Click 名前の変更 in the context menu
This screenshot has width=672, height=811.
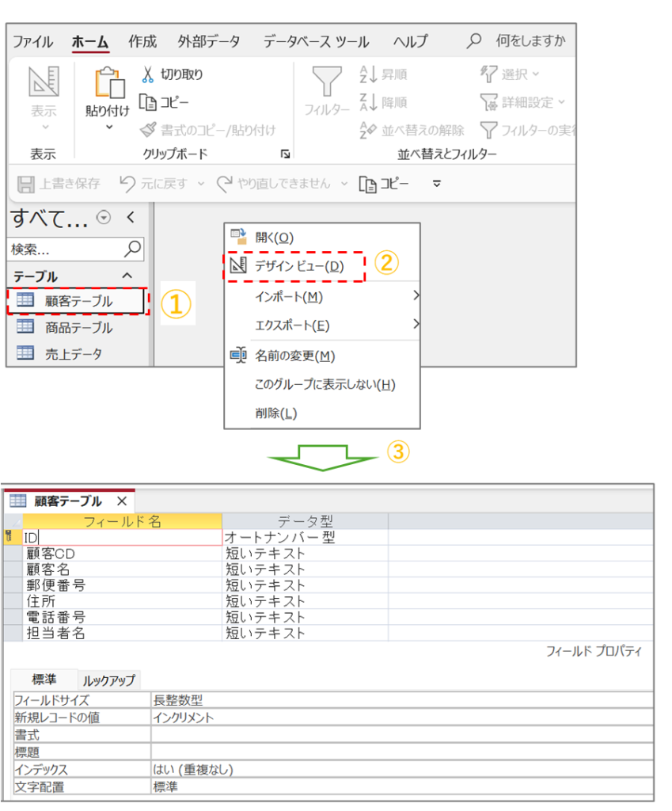pos(294,356)
